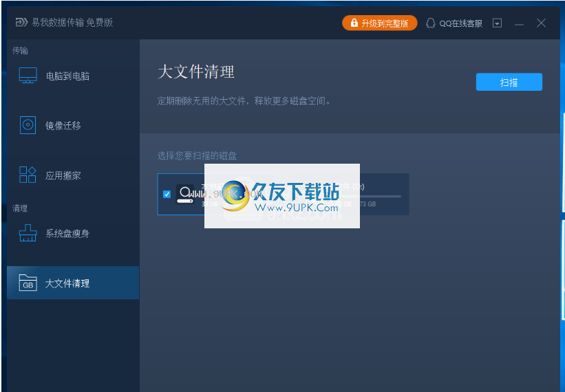Click the PC to PC monitor icon
This screenshot has height=392, width=565.
[x=28, y=76]
